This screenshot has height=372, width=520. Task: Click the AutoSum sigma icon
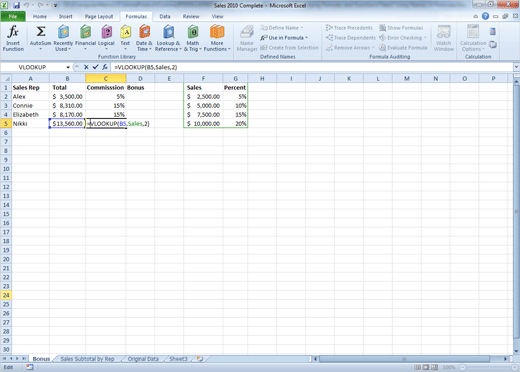(x=41, y=32)
